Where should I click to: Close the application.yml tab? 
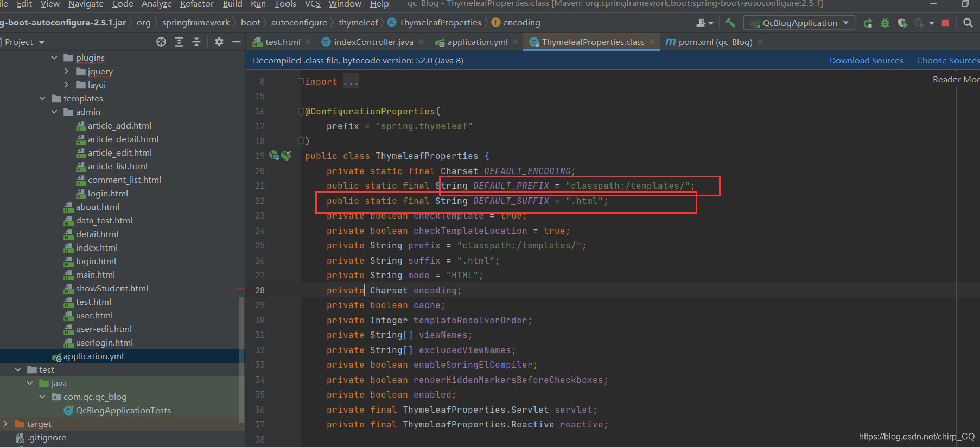[516, 42]
